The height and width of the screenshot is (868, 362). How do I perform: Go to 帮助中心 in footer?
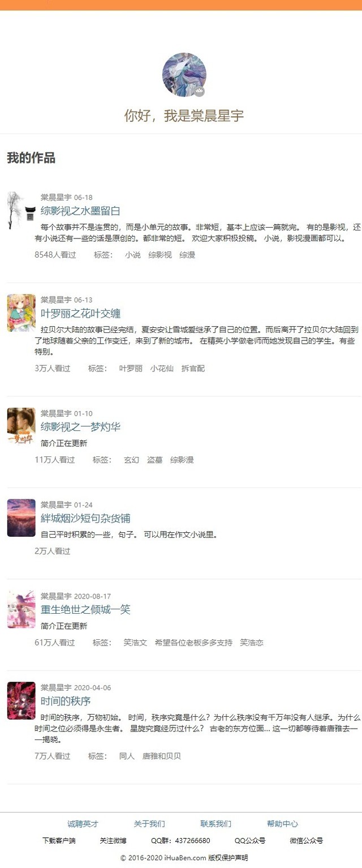point(282,824)
